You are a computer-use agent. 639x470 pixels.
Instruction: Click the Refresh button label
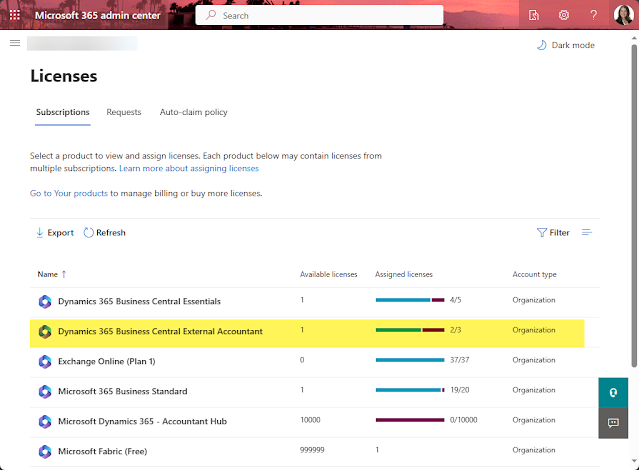point(111,233)
